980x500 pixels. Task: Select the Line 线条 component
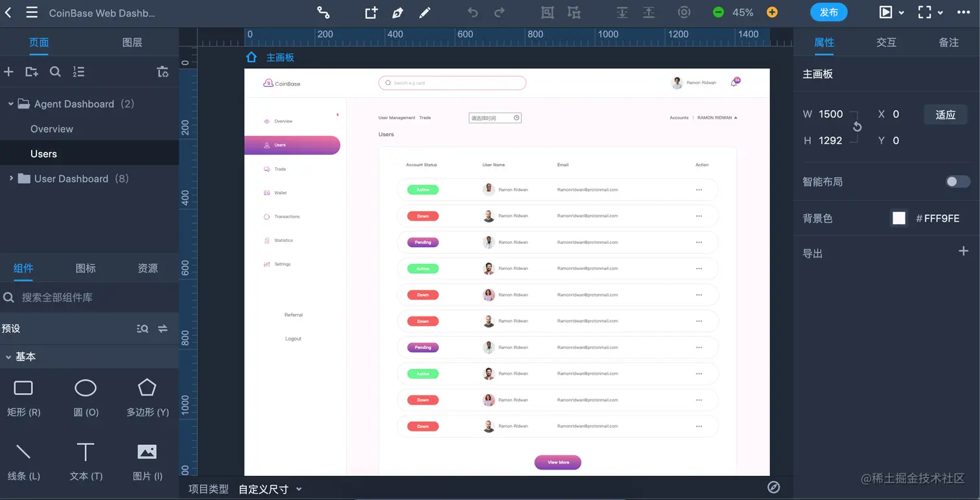[23, 460]
